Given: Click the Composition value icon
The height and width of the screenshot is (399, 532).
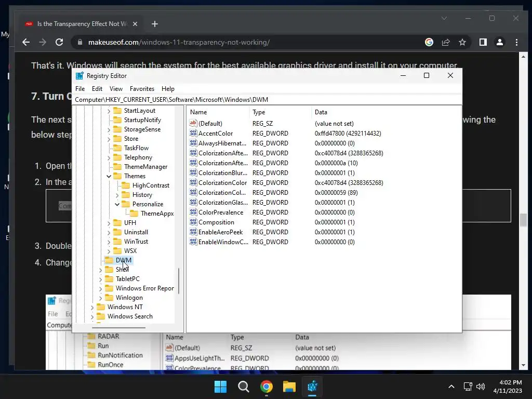Looking at the screenshot, I should (x=193, y=222).
